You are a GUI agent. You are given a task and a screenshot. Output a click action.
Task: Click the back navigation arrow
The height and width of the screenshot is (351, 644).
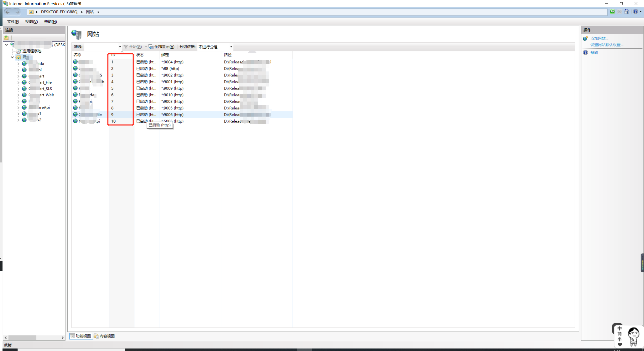[8, 12]
